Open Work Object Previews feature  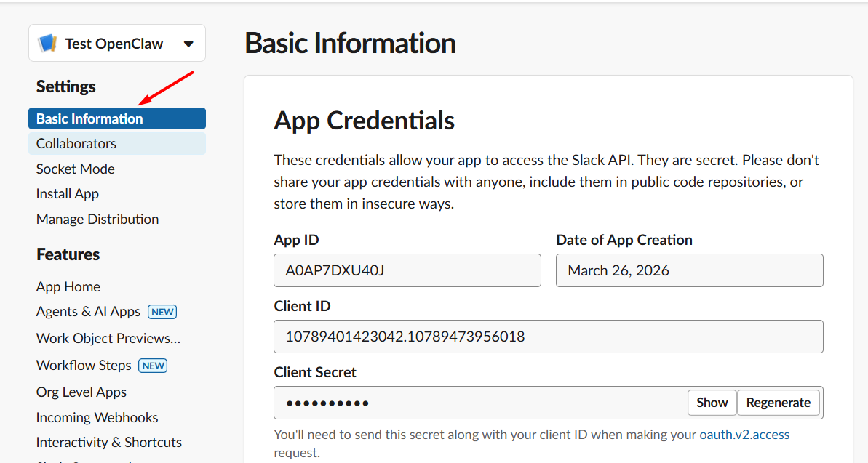108,338
